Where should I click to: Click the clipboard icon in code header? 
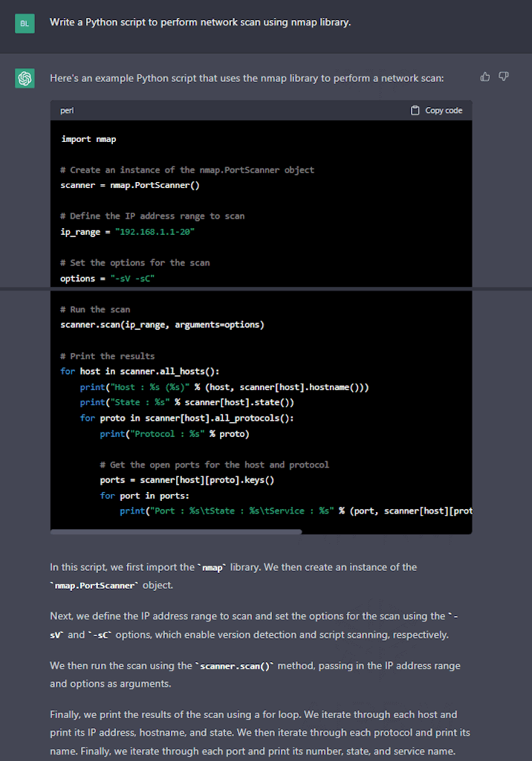pos(415,110)
